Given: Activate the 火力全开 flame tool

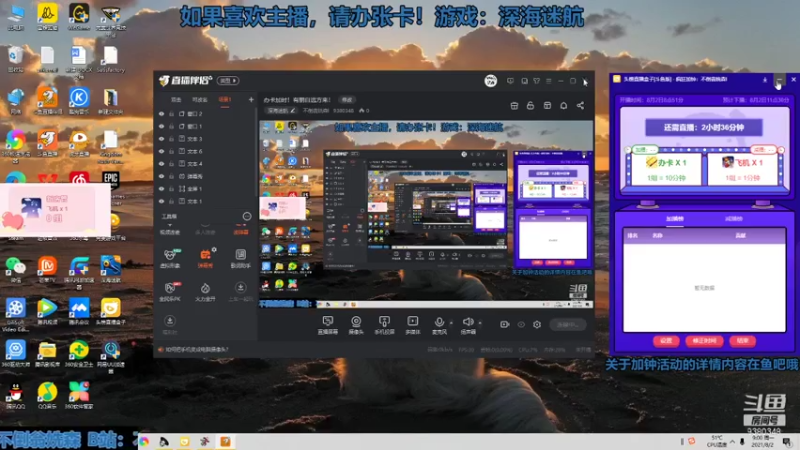Looking at the screenshot, I should click(x=205, y=291).
